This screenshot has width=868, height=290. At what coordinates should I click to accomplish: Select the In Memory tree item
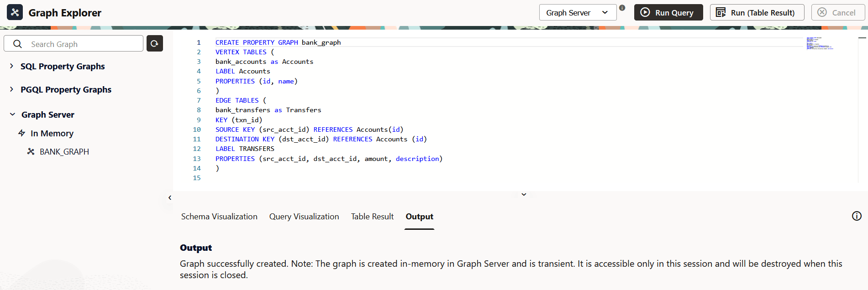coord(52,133)
